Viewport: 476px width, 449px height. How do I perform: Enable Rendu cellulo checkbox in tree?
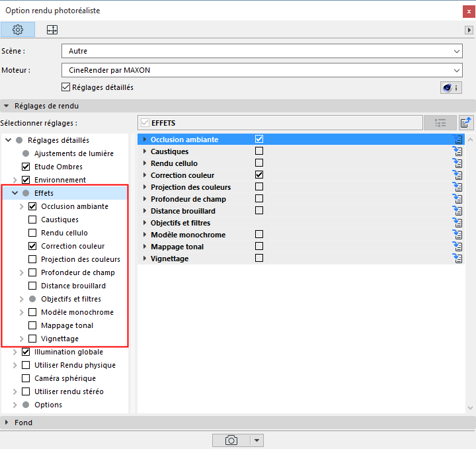32,233
